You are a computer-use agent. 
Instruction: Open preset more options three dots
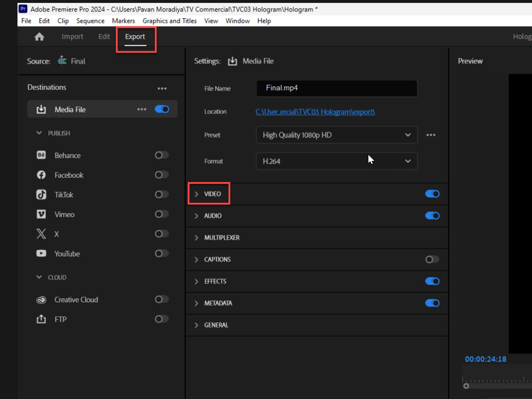coord(431,135)
